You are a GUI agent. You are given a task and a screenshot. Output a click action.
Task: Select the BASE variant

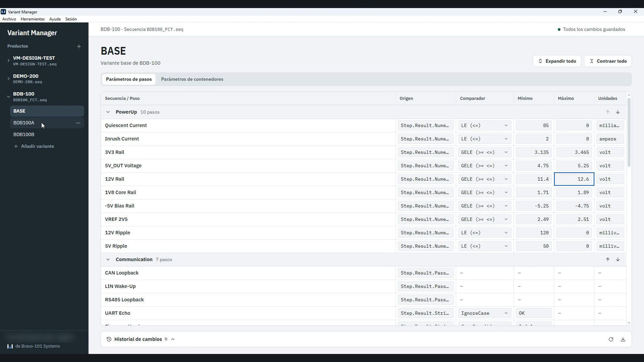tap(47, 111)
